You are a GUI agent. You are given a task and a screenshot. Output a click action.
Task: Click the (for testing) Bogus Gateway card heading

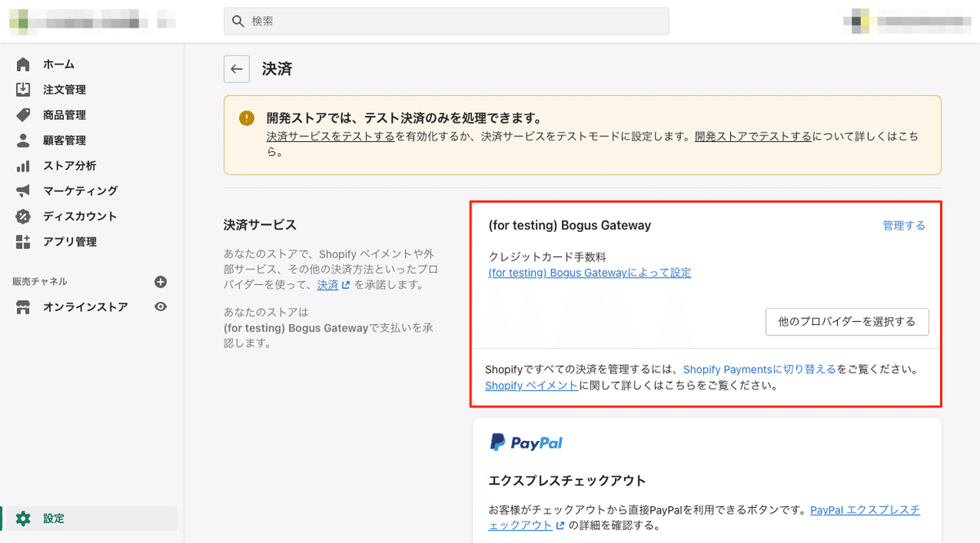tap(569, 225)
